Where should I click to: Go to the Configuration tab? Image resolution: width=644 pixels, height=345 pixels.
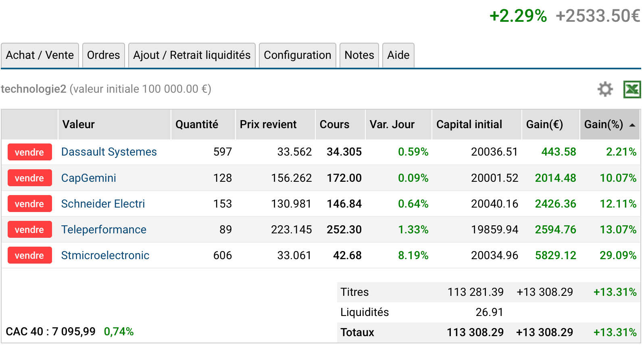298,55
